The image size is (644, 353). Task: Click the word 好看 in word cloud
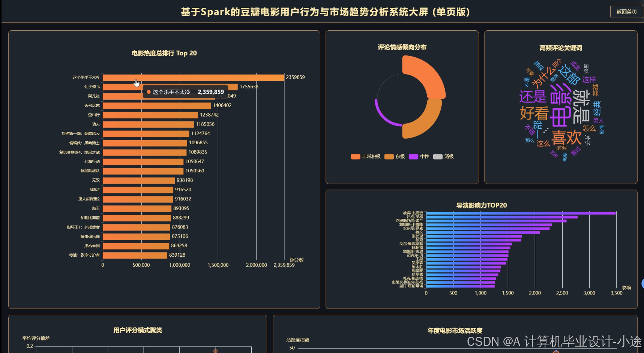click(x=534, y=113)
